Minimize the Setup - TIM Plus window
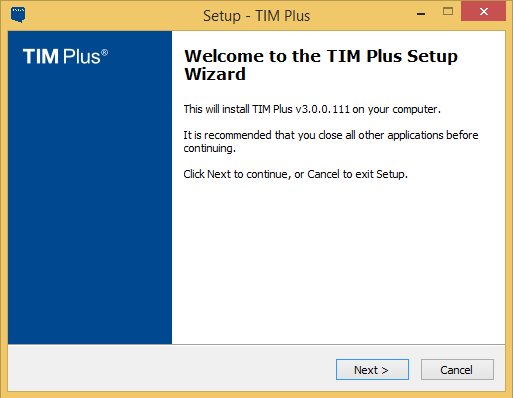The image size is (513, 398). (421, 14)
